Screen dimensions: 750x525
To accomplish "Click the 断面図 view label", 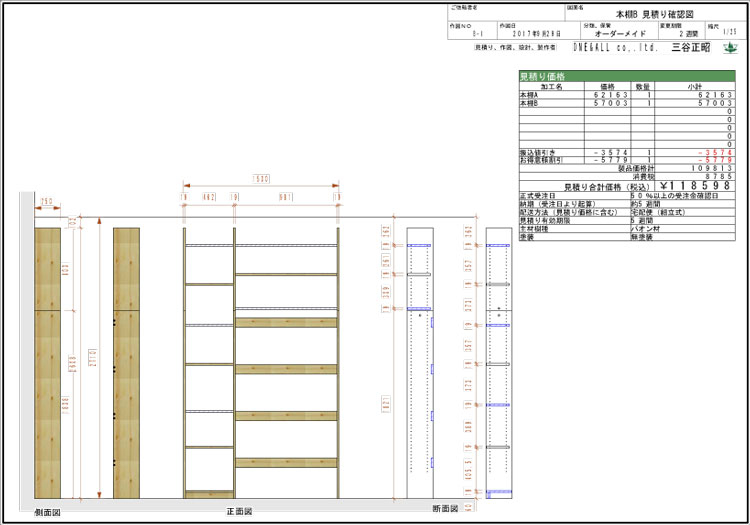I will [445, 509].
